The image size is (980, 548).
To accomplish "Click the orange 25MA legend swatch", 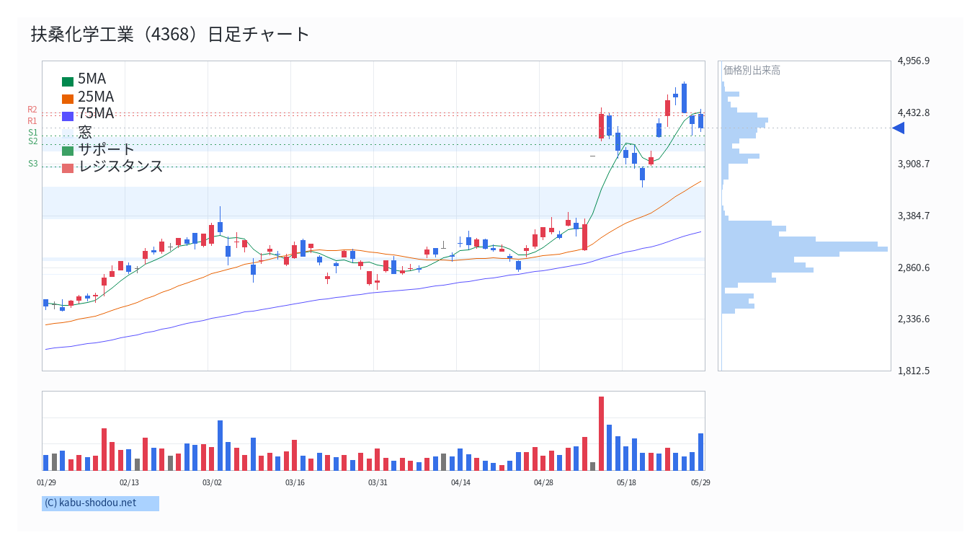I will coord(68,100).
